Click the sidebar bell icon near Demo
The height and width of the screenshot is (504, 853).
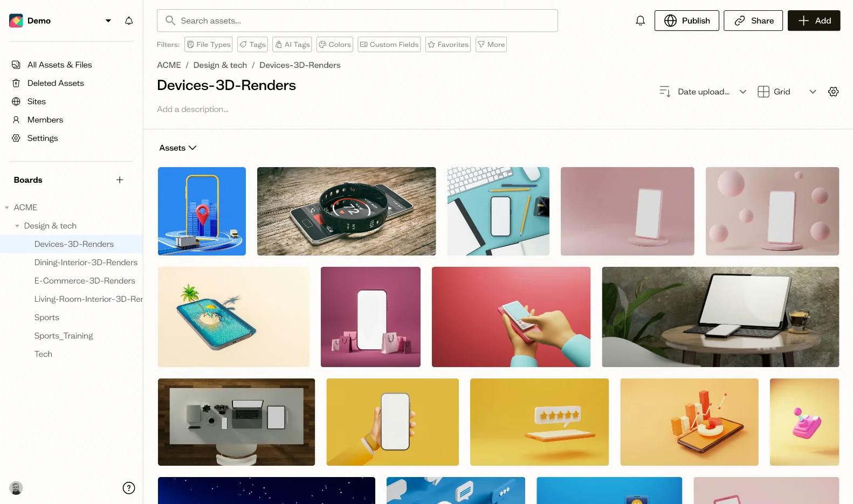[x=129, y=20]
